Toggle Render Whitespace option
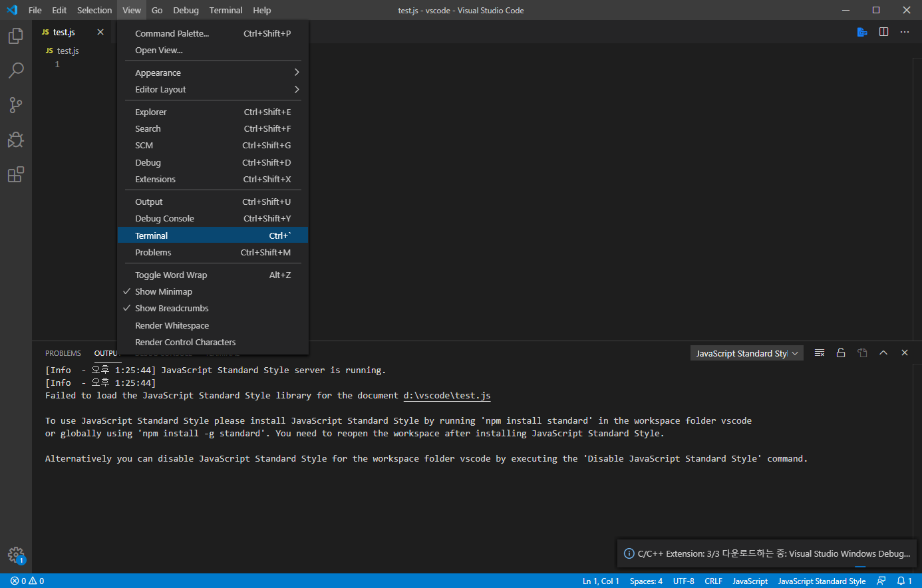The height and width of the screenshot is (588, 922). point(213,325)
